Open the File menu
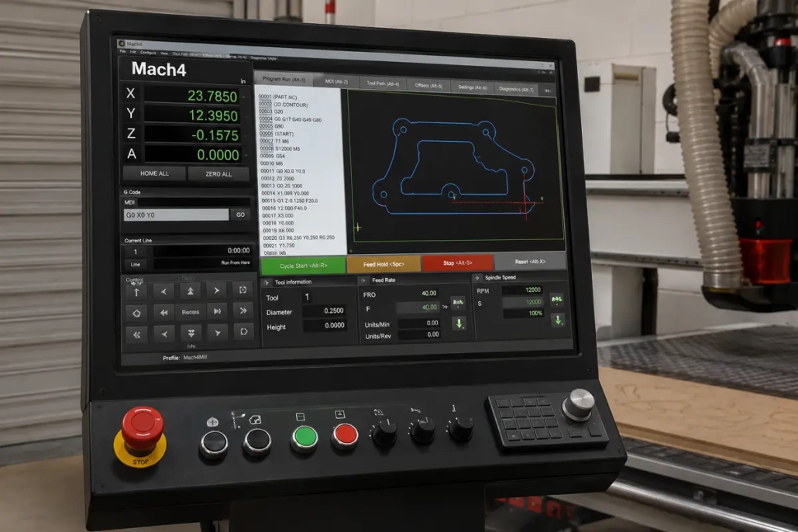This screenshot has width=798, height=532. 122,51
